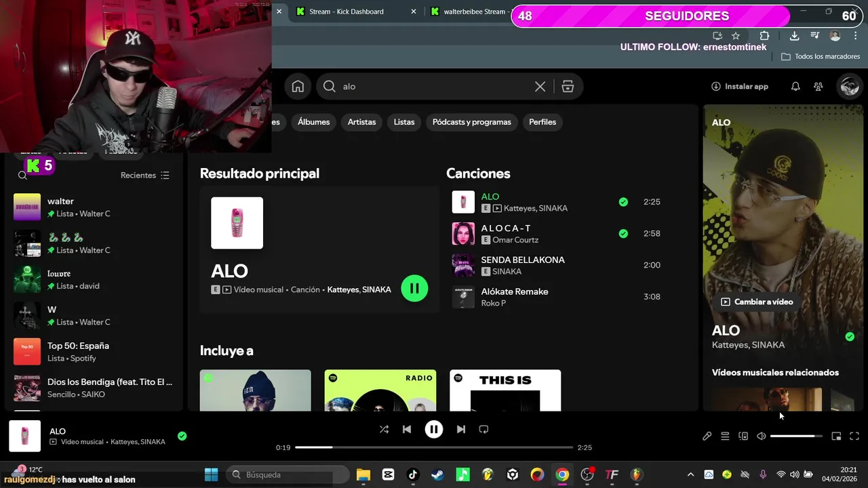Open the THIS IS card under Incluye a
This screenshot has height=488, width=868.
tap(505, 390)
